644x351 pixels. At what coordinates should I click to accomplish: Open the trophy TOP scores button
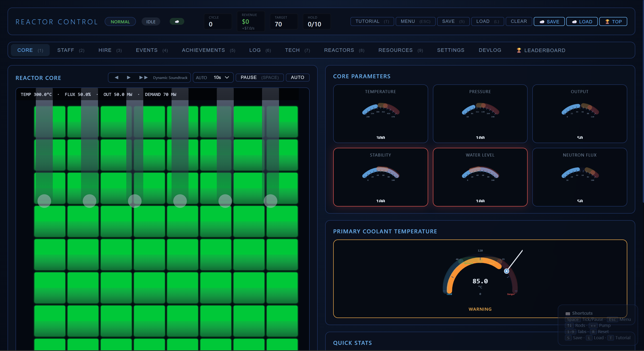[613, 21]
